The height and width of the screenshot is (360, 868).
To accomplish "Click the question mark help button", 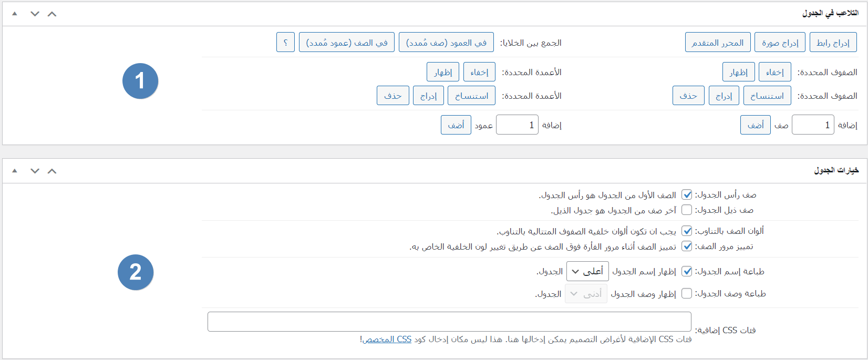I will pyautogui.click(x=285, y=43).
